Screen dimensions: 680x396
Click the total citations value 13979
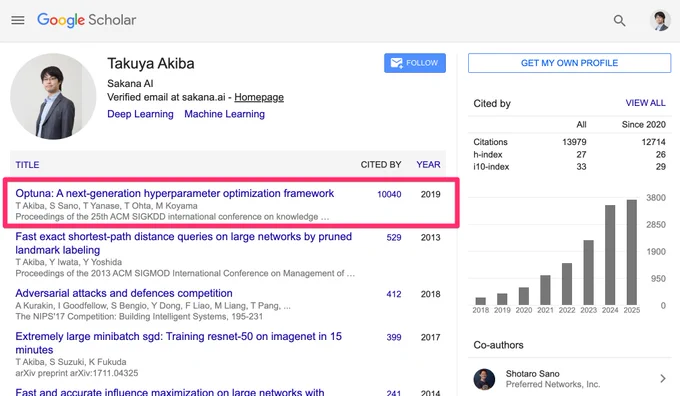[x=574, y=142]
